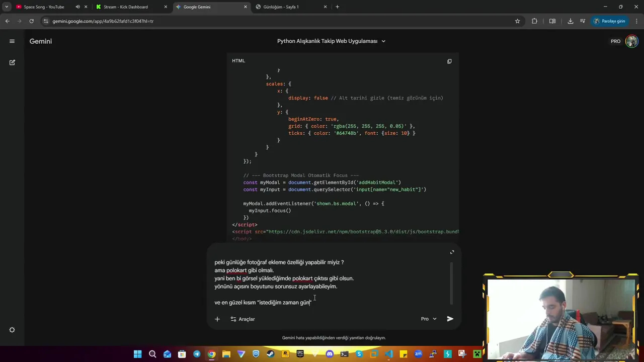Click the PRO badge label
Viewport: 644px width, 362px height.
[x=615, y=41]
